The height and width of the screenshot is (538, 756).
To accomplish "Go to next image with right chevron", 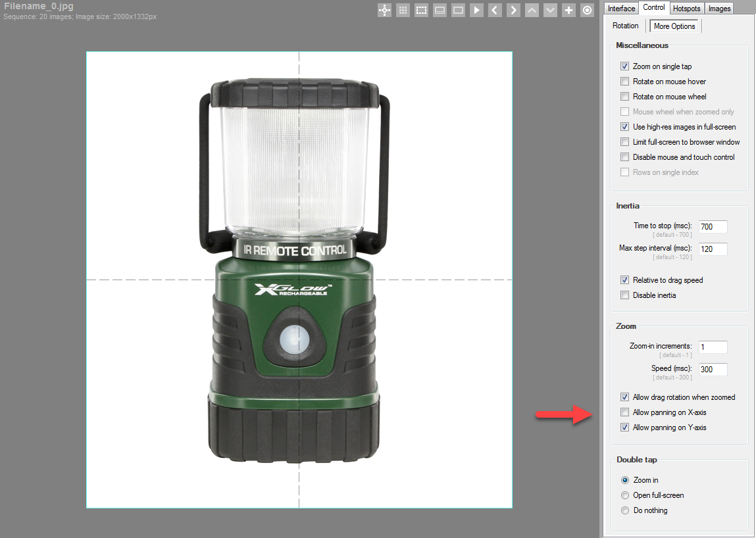I will click(513, 10).
